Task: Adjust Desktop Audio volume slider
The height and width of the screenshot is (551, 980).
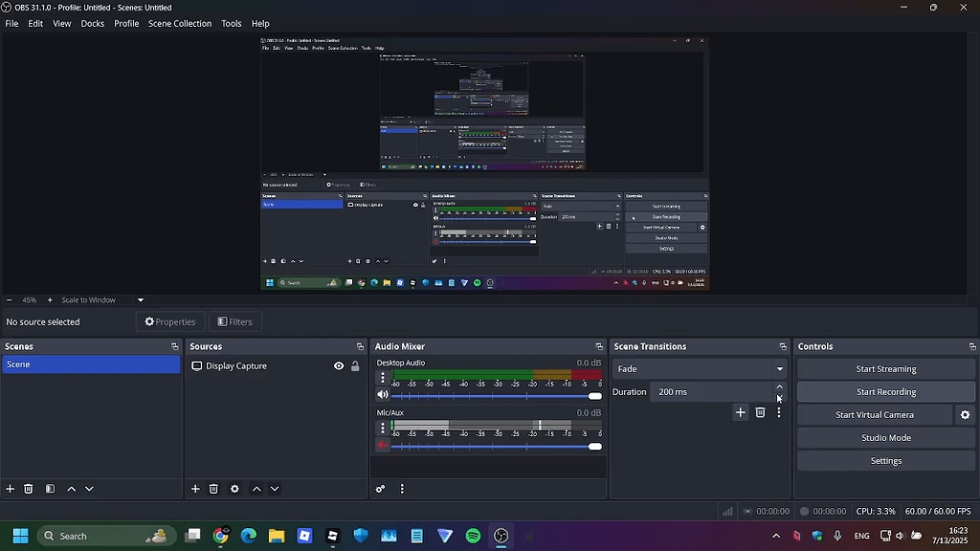Action: pyautogui.click(x=497, y=396)
